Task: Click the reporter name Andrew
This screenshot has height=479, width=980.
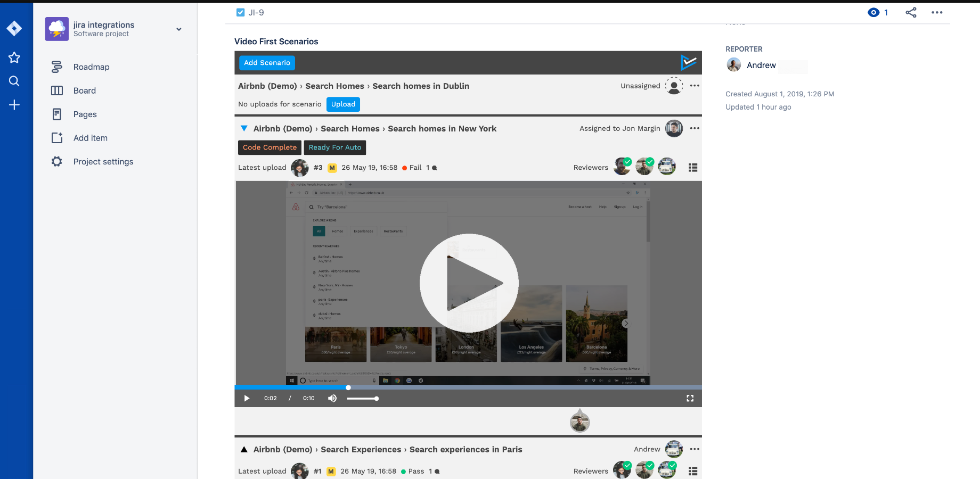Action: click(x=761, y=65)
